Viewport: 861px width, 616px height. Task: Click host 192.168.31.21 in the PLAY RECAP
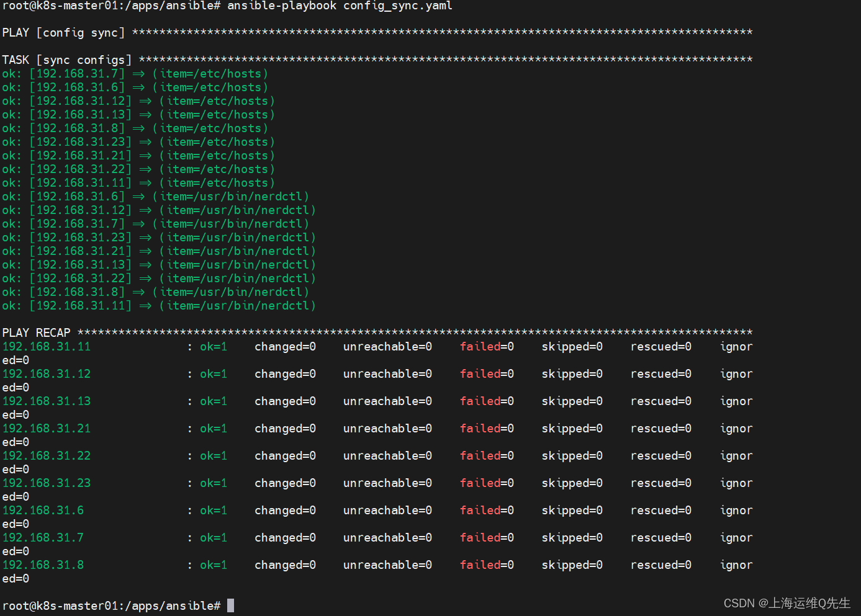(x=47, y=429)
